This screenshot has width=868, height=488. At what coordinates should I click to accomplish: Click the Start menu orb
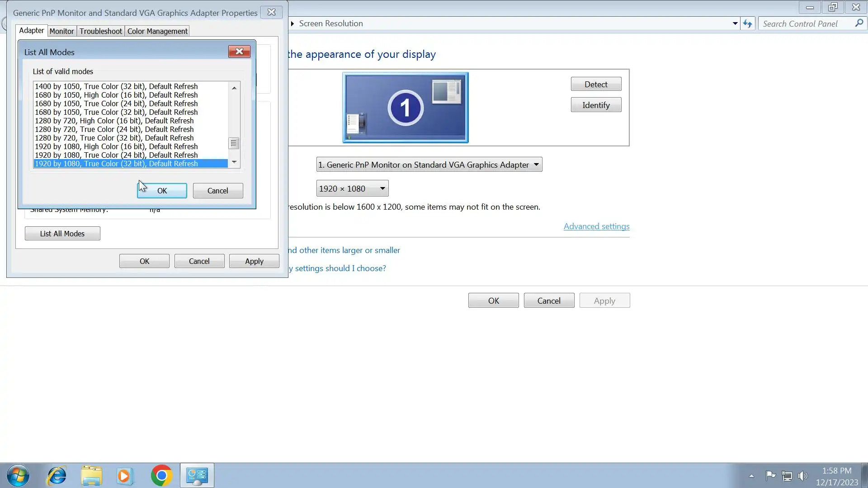point(18,476)
